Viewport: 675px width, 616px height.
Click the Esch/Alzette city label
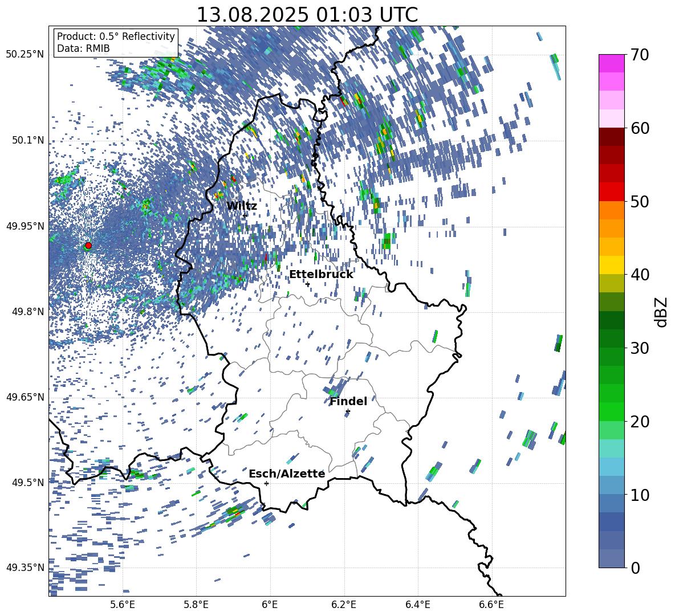click(x=287, y=474)
